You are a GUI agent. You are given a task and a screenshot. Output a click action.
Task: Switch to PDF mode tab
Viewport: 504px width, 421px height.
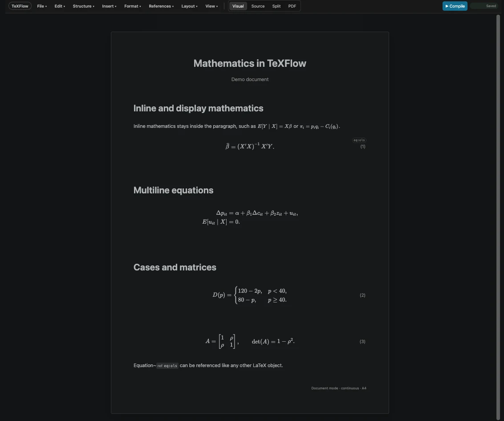(292, 6)
